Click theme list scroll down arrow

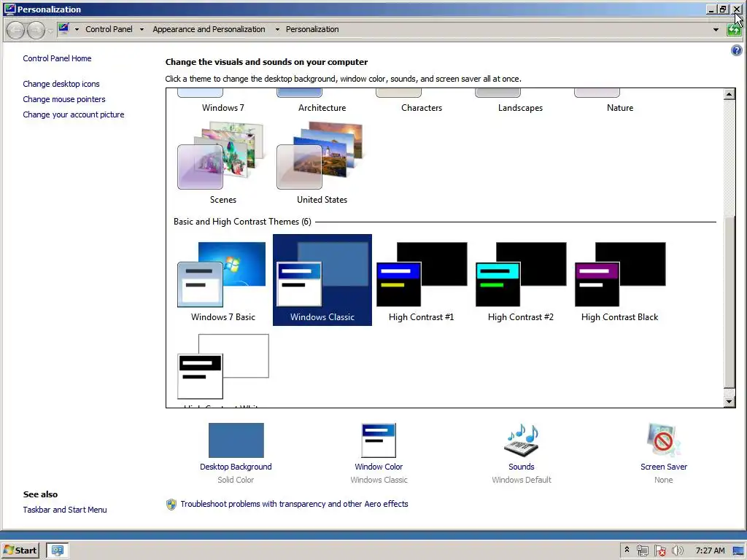coord(729,402)
